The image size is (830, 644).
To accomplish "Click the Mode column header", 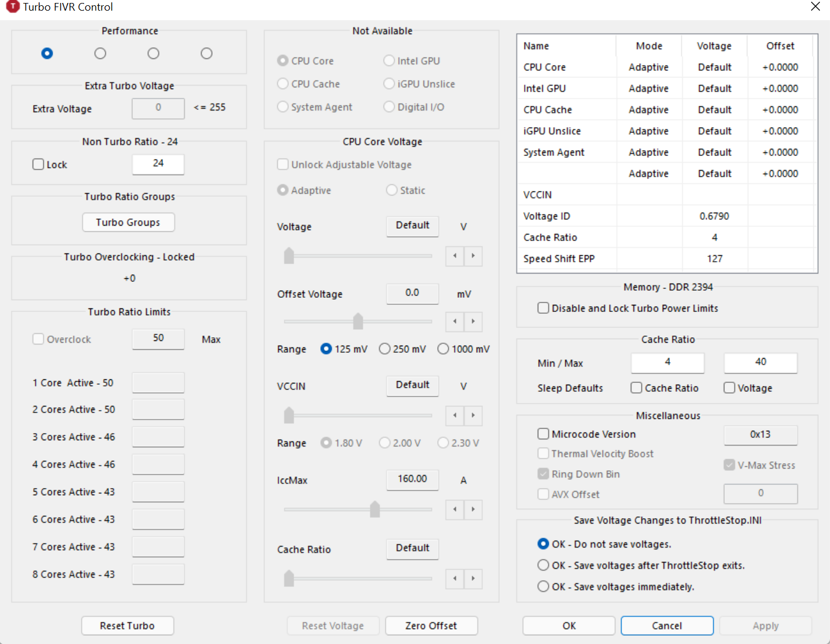I will click(649, 46).
